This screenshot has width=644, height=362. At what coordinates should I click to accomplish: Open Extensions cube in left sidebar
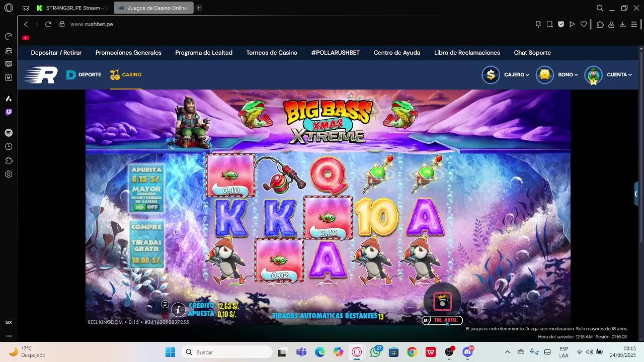9,160
